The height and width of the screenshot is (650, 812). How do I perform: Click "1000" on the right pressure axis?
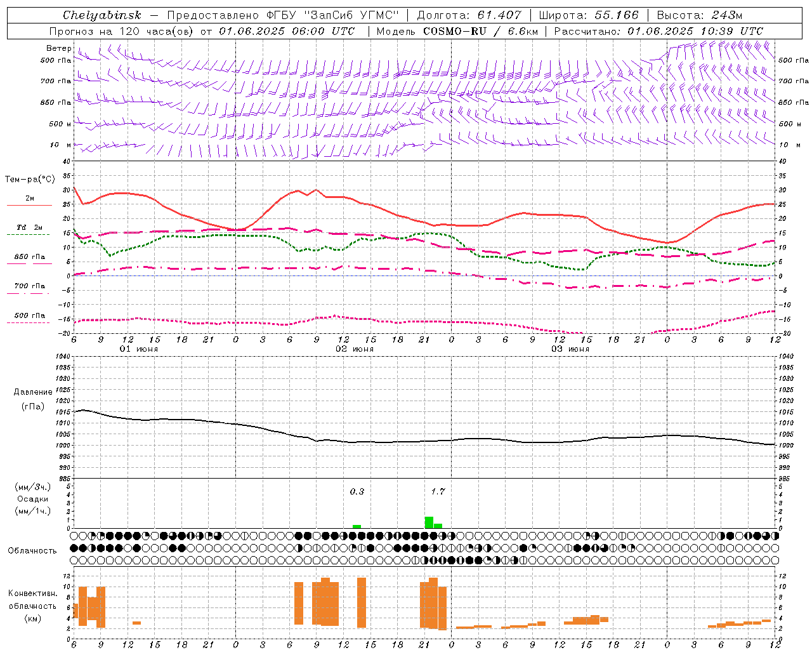(786, 445)
